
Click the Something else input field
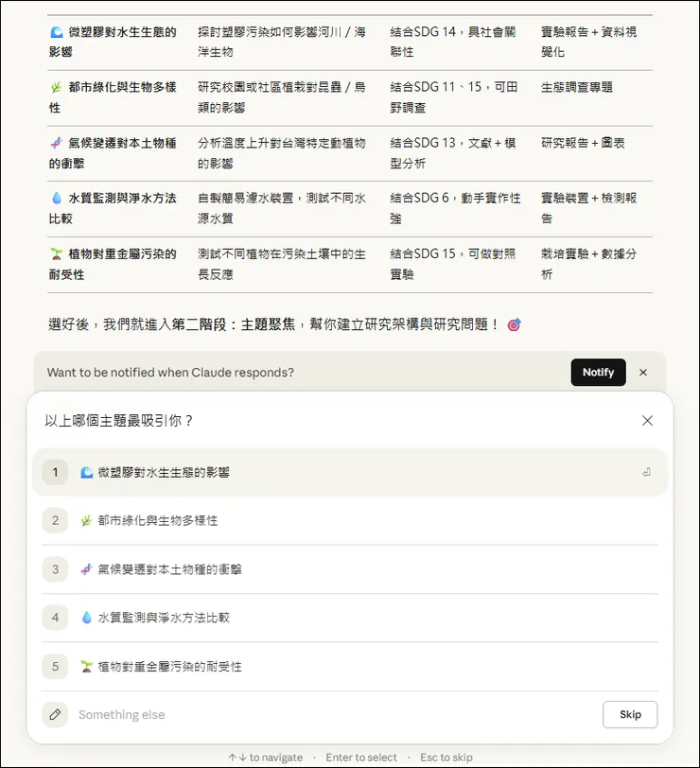click(284, 714)
